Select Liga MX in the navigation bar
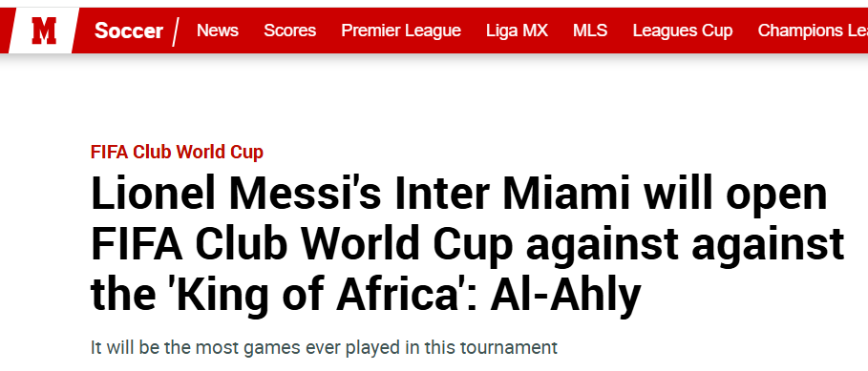The height and width of the screenshot is (371, 868). click(517, 31)
